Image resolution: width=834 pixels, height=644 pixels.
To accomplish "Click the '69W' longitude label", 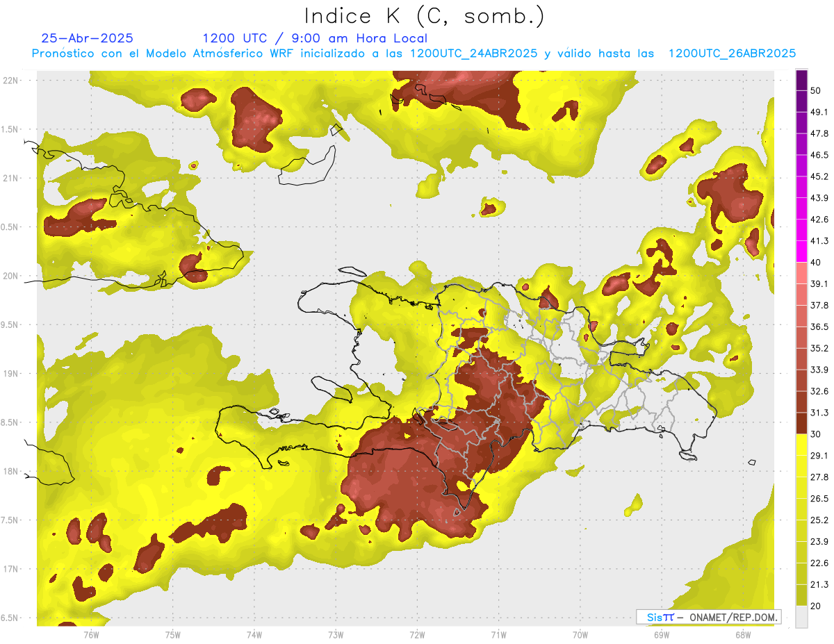I will (661, 635).
